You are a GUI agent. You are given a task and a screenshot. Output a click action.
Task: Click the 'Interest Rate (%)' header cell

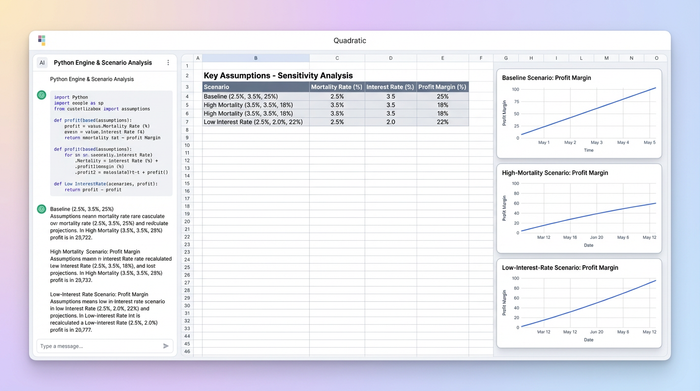pos(391,87)
